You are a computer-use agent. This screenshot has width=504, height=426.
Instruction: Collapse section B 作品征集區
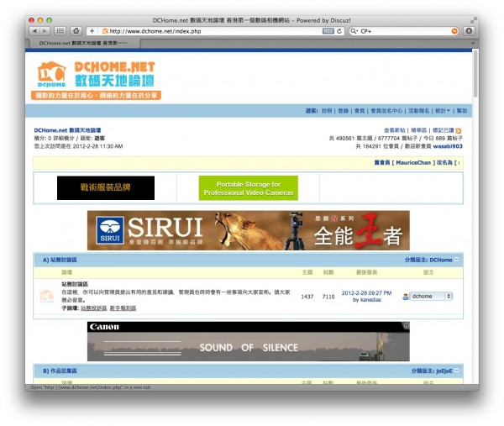pos(457,371)
